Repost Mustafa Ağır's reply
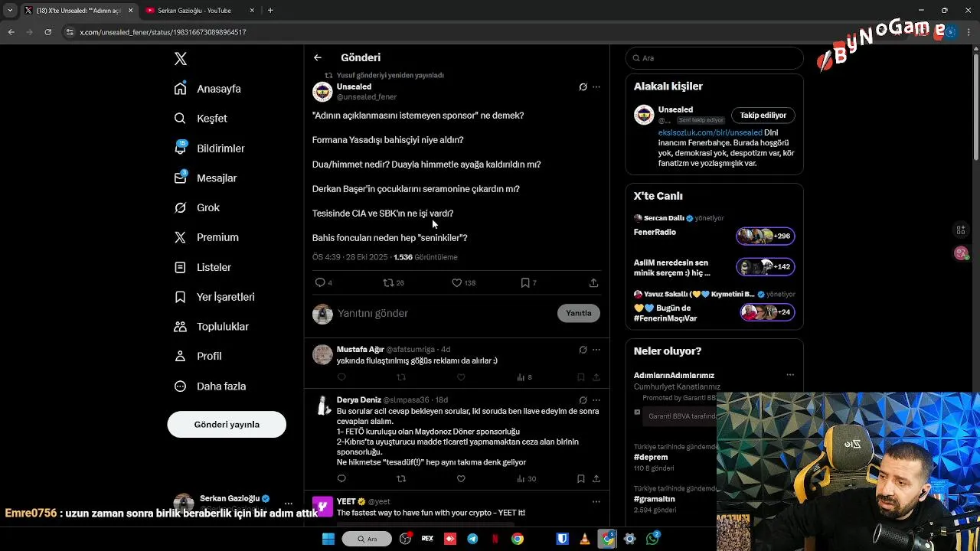Screen dimensions: 980x551 401,377
